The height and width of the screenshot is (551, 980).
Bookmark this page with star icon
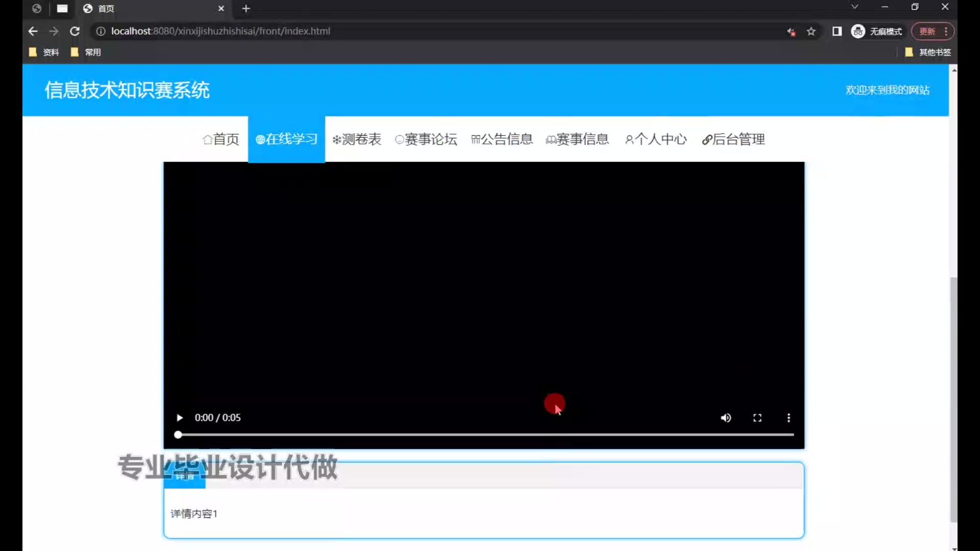pyautogui.click(x=811, y=32)
